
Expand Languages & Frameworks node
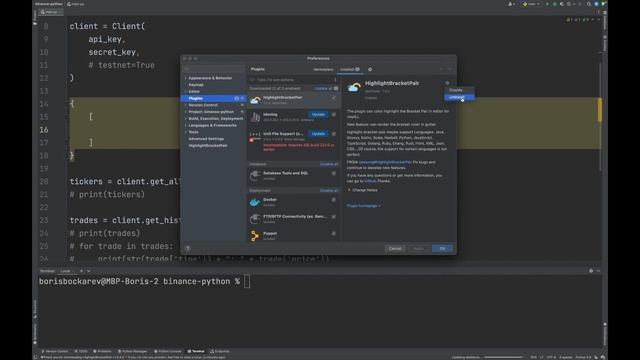(186, 125)
